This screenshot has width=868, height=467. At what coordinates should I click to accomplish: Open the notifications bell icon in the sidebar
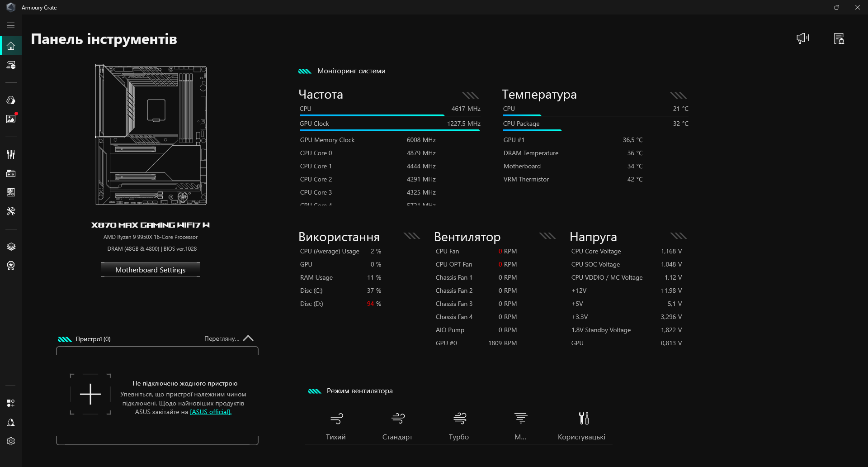click(11, 422)
